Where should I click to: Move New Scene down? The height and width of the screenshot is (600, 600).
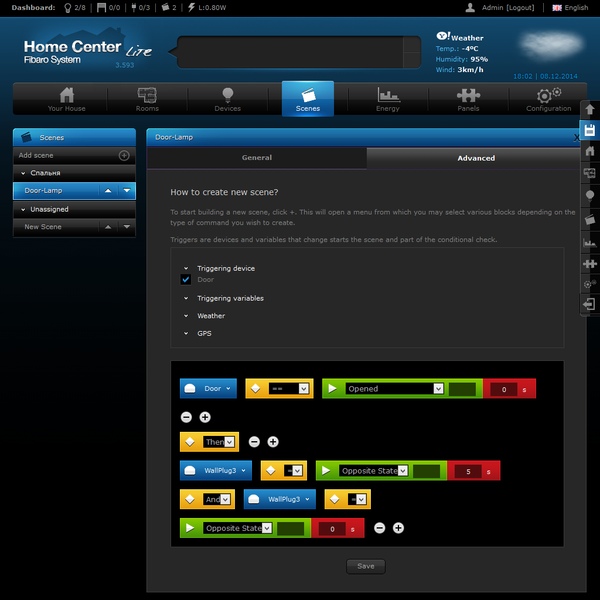tap(127, 227)
